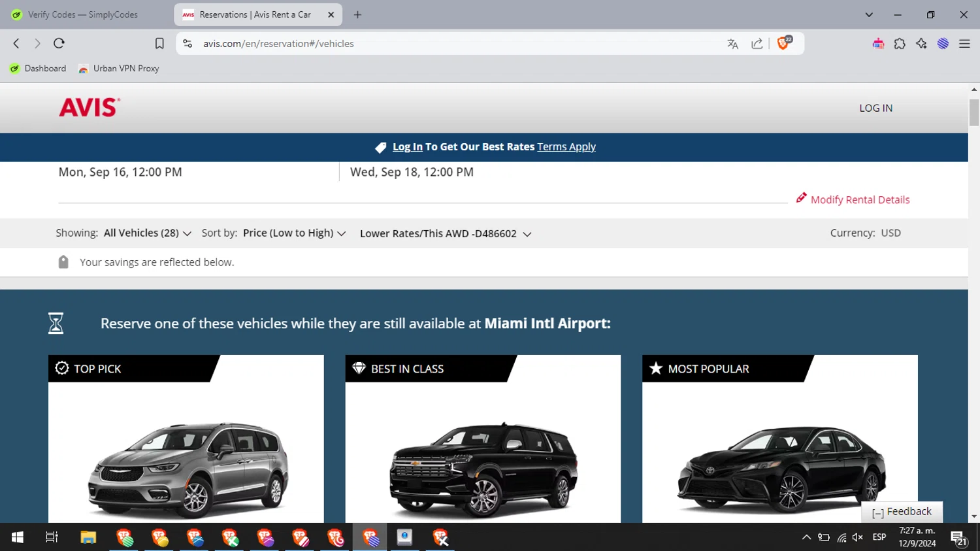Viewport: 980px width, 551px height.
Task: Expand the All Vehicles (28) filter dropdown
Action: (147, 233)
